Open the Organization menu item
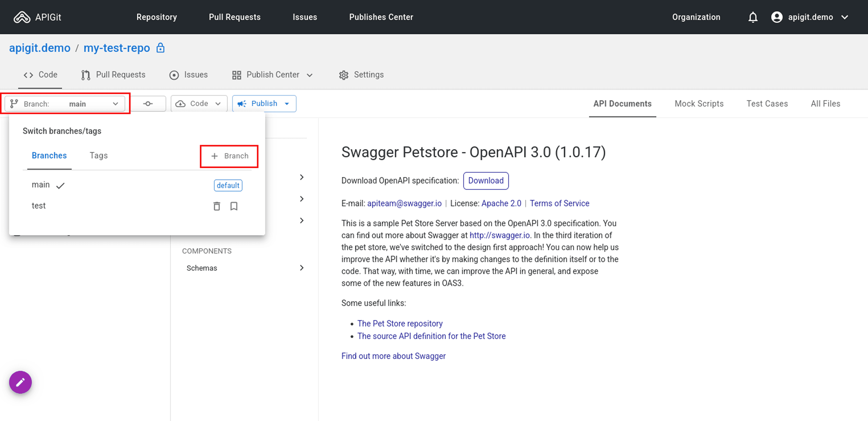Image resolution: width=868 pixels, height=421 pixels. (x=696, y=17)
